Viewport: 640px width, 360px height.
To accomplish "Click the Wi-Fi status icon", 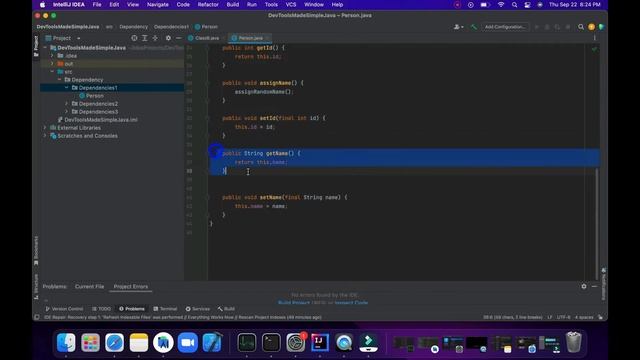I will 501,5.
